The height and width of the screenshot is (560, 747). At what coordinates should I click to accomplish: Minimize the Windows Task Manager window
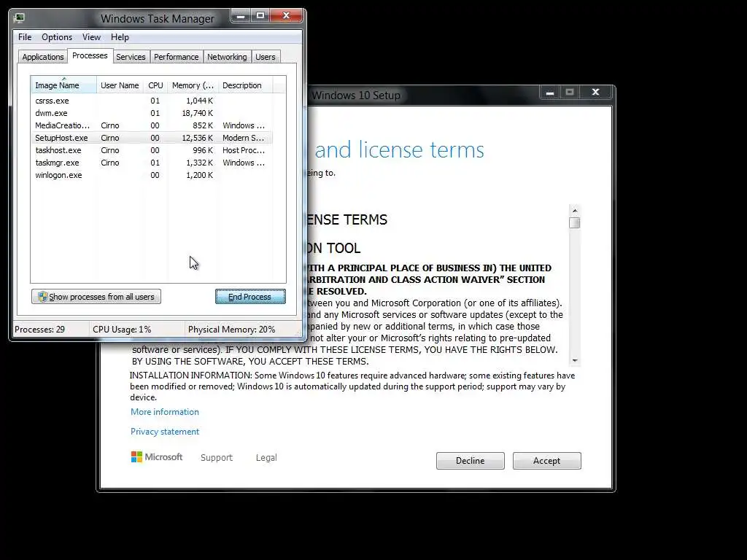(241, 16)
